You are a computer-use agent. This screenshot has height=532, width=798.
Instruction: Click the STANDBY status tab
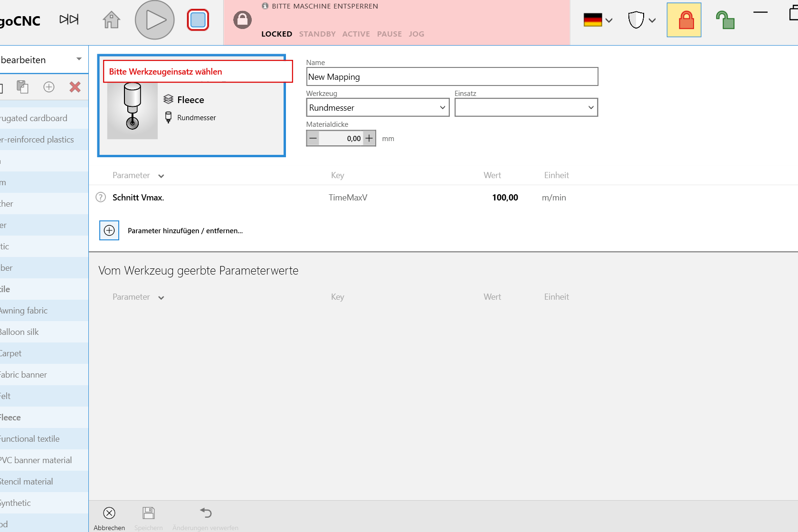pos(317,34)
